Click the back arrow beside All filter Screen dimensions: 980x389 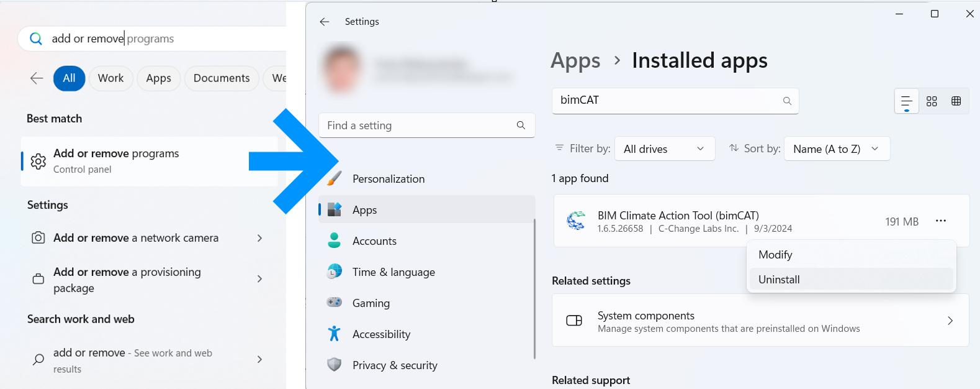[37, 78]
